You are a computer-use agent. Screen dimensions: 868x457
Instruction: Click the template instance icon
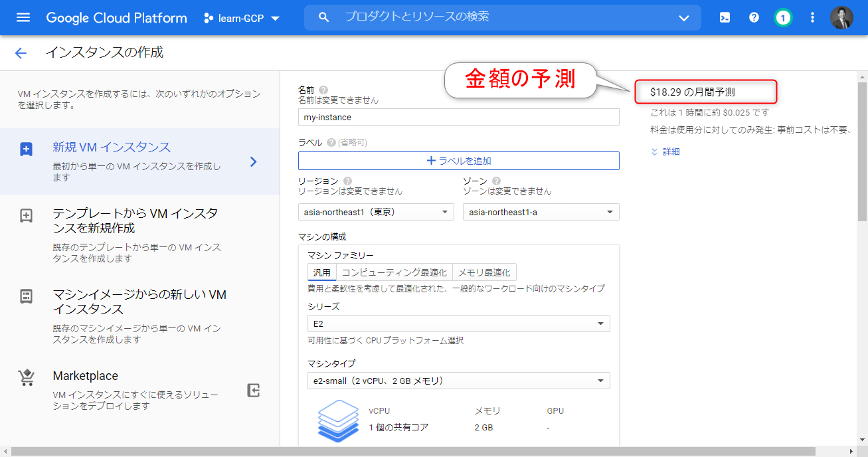(x=26, y=215)
